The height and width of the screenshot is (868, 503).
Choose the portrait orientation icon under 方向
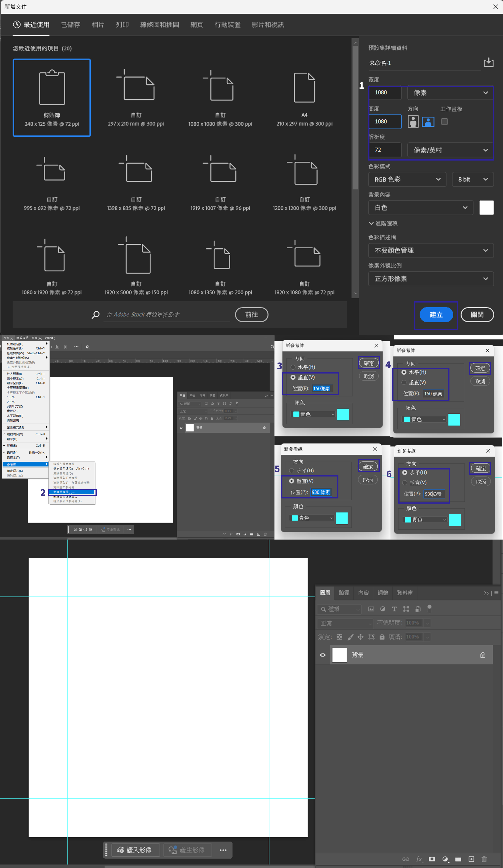click(x=413, y=122)
